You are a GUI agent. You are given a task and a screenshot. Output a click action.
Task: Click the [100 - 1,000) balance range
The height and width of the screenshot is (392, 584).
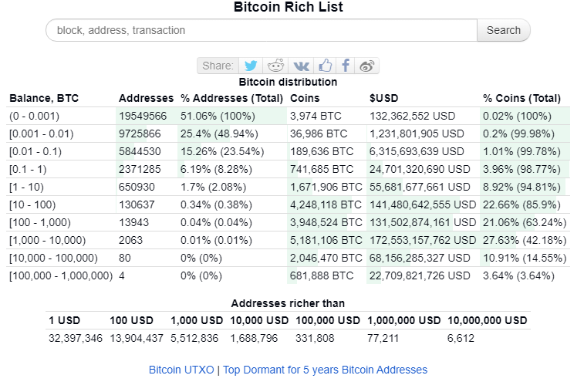(x=40, y=222)
